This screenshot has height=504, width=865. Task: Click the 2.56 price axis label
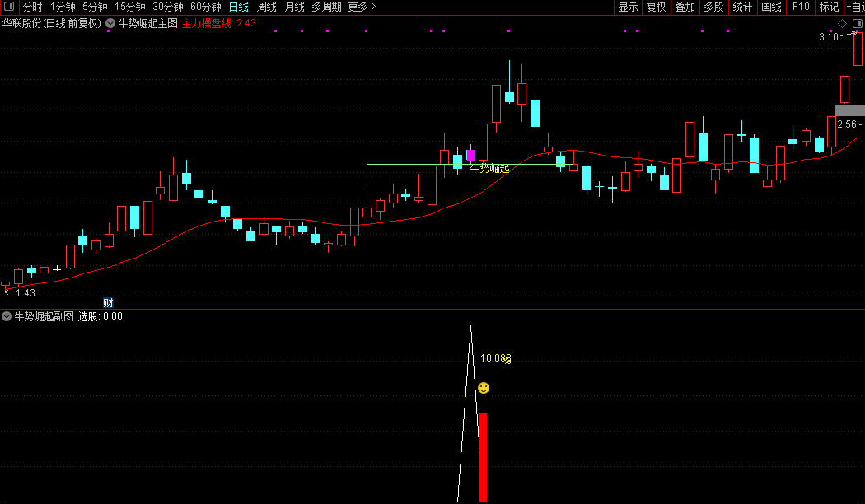click(847, 124)
